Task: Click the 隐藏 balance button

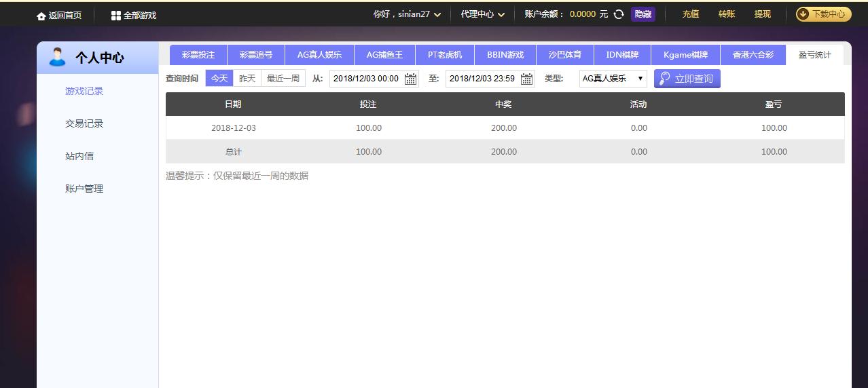Action: coord(643,14)
